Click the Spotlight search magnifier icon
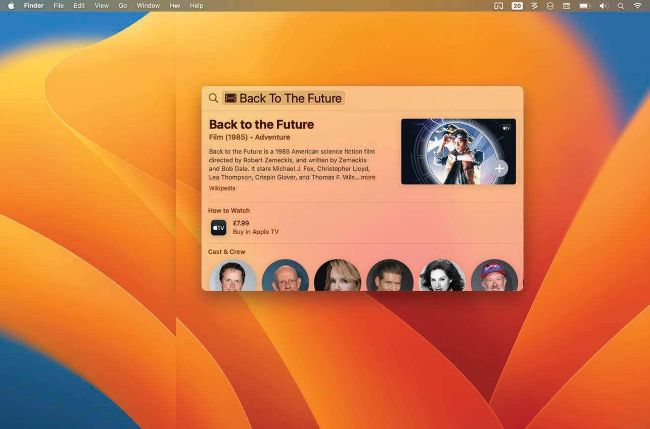The width and height of the screenshot is (650, 429). click(213, 98)
